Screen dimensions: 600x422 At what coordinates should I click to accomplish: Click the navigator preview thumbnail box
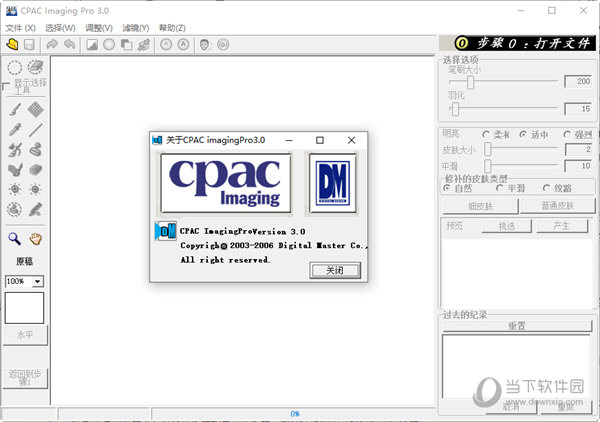pos(24,308)
